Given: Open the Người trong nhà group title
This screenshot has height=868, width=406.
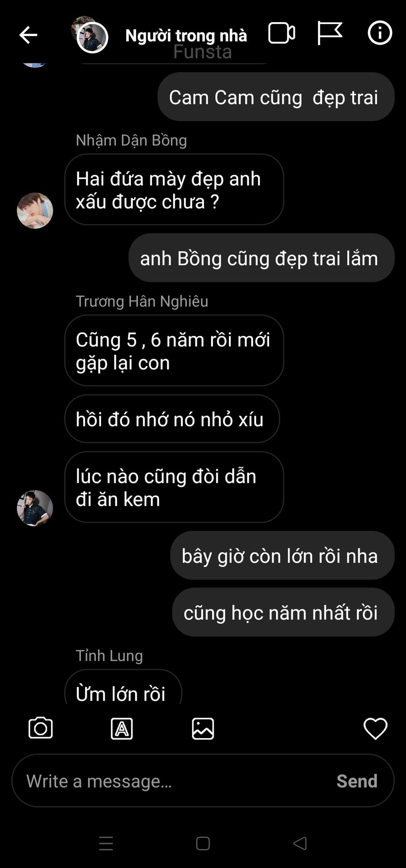Looking at the screenshot, I should click(x=186, y=35).
